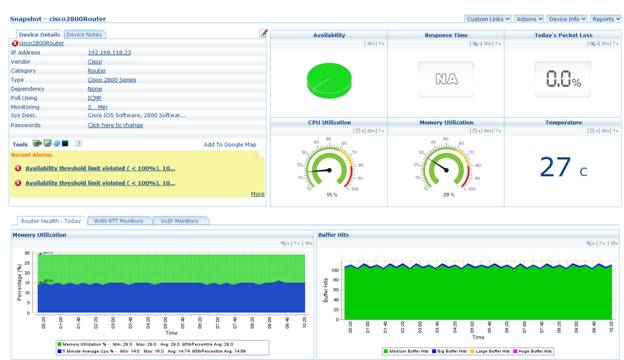Click Add To Google Map
Image resolution: width=624 pixels, height=360 pixels.
pos(230,144)
